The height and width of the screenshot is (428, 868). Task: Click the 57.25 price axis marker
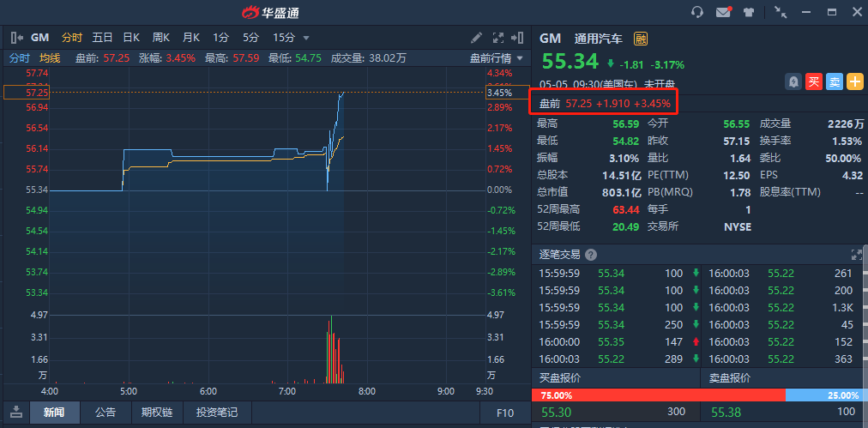point(26,93)
